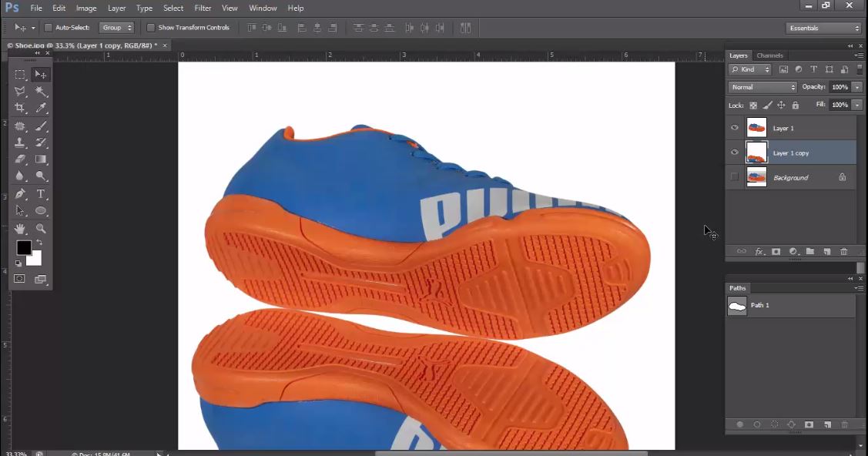
Task: Open the layer filter Kind dropdown
Action: coord(750,69)
